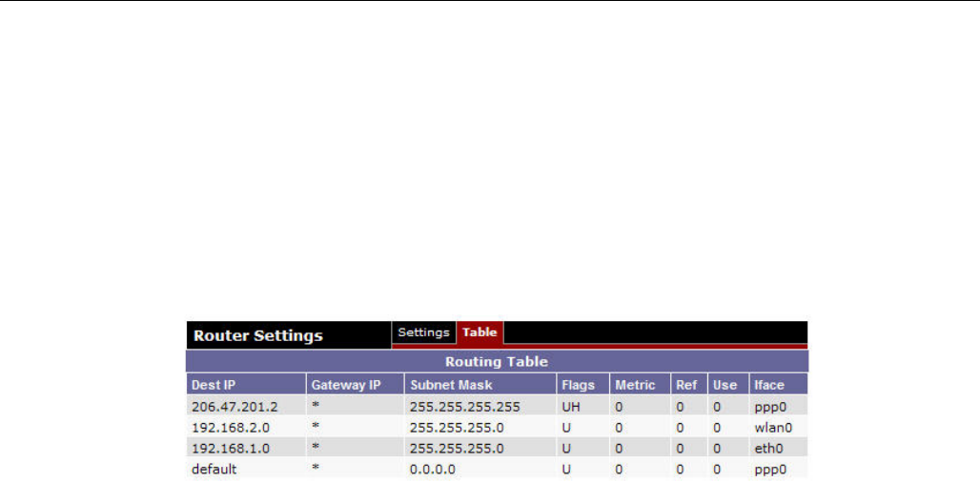
Task: Click ppp0 in the default row
Action: pyautogui.click(x=769, y=469)
